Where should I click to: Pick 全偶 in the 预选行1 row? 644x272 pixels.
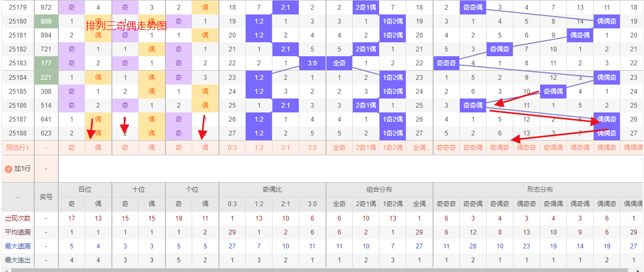click(420, 147)
